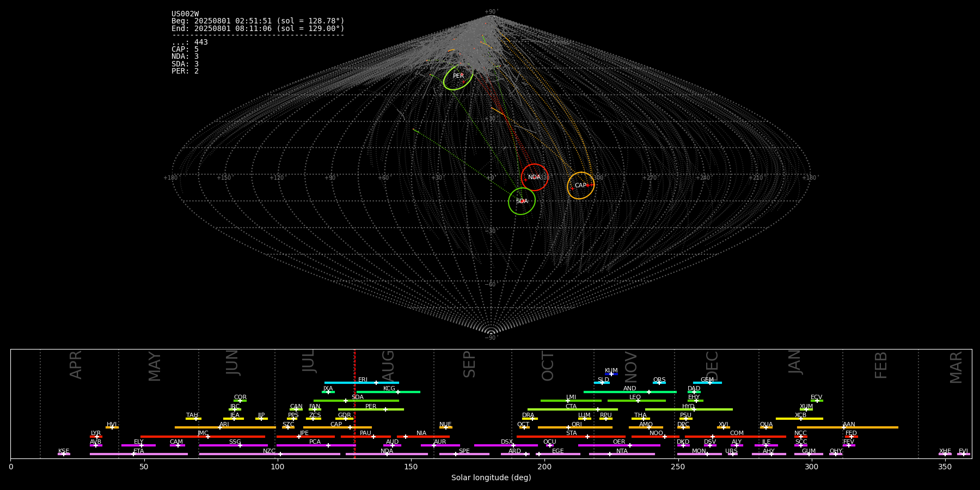Image resolution: width=980 pixels, height=490 pixels.
Task: Click the SSG shower bar
Action: pyautogui.click(x=234, y=445)
